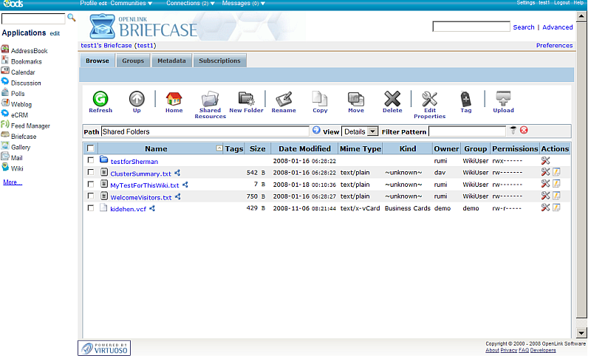
Task: Click the Upload toolbar icon
Action: point(503,100)
